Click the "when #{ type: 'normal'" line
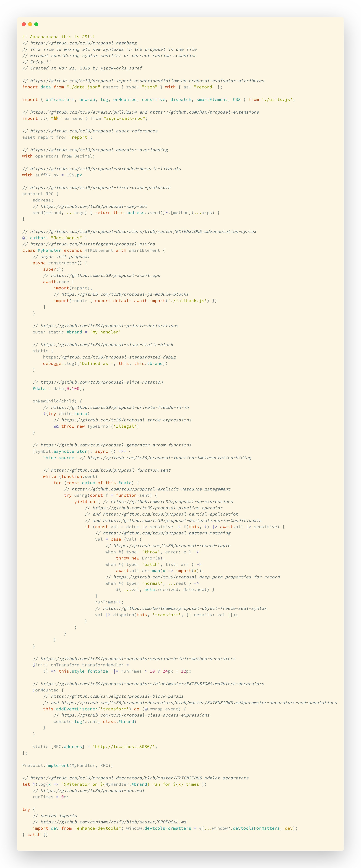Image resolution: width=361 pixels, height=868 pixels. tap(152, 583)
